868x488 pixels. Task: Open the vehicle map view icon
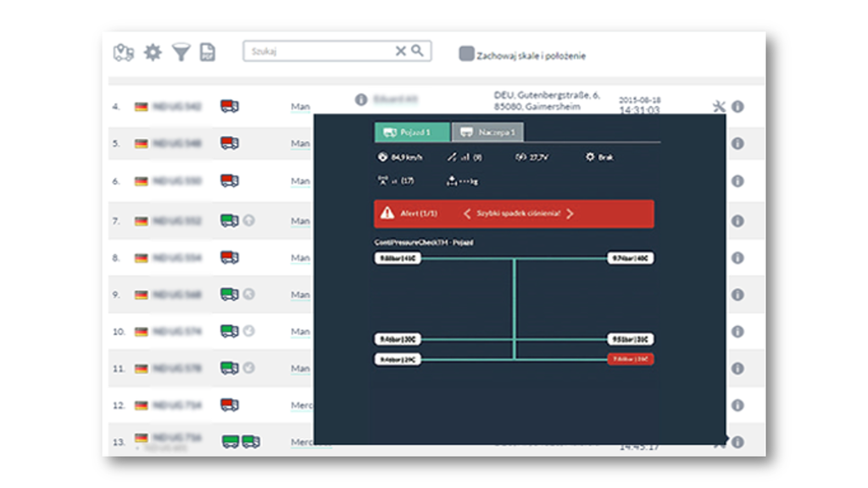tap(124, 53)
